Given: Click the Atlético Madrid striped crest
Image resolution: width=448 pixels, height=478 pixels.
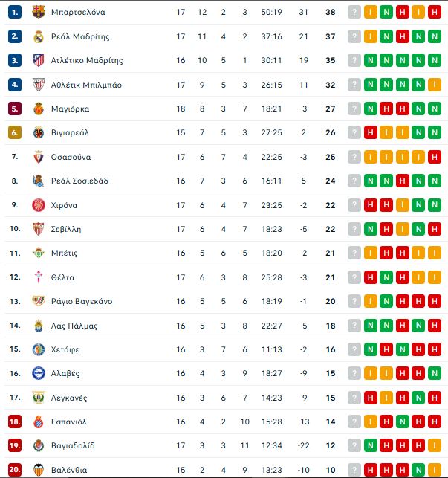Looking at the screenshot, I should pyautogui.click(x=39, y=60).
